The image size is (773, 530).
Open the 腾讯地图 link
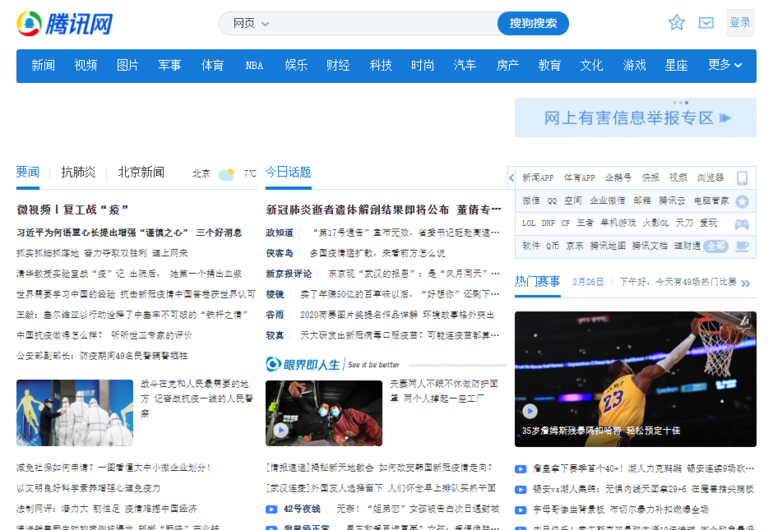[608, 246]
